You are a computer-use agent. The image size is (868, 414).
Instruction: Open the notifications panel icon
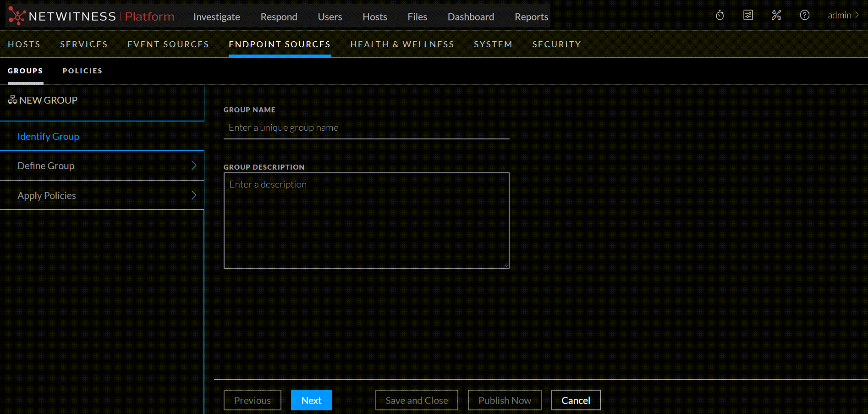(748, 15)
